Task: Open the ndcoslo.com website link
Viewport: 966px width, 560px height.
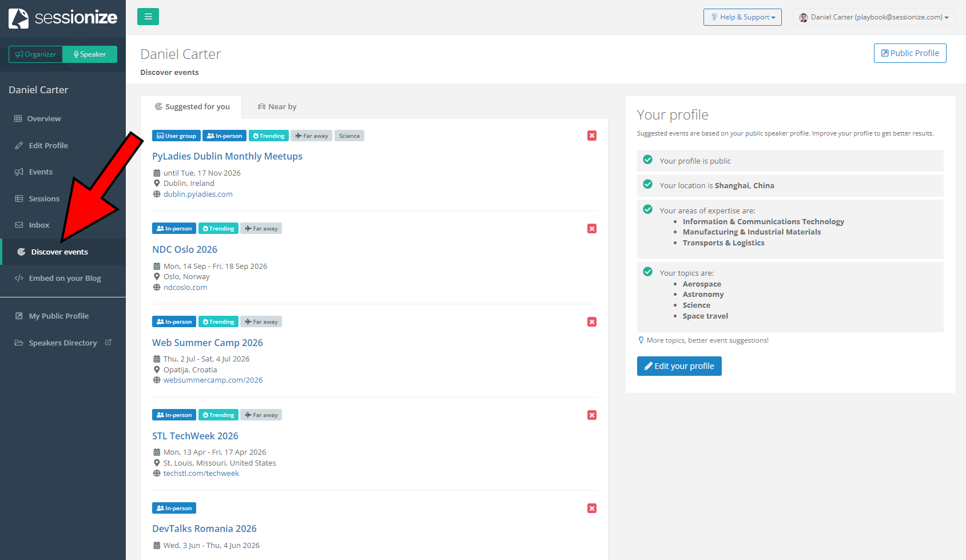Action: (x=185, y=288)
